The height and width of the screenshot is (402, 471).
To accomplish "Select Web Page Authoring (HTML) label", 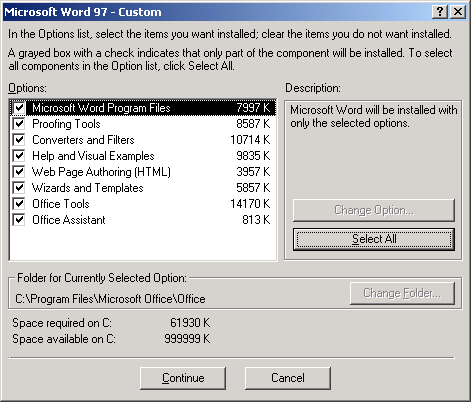I will coord(101,172).
